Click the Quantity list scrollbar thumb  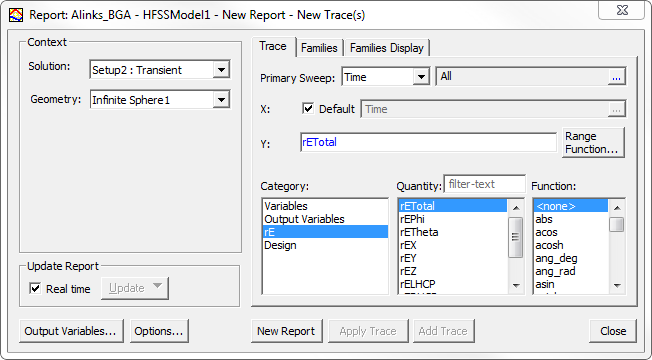(x=516, y=237)
